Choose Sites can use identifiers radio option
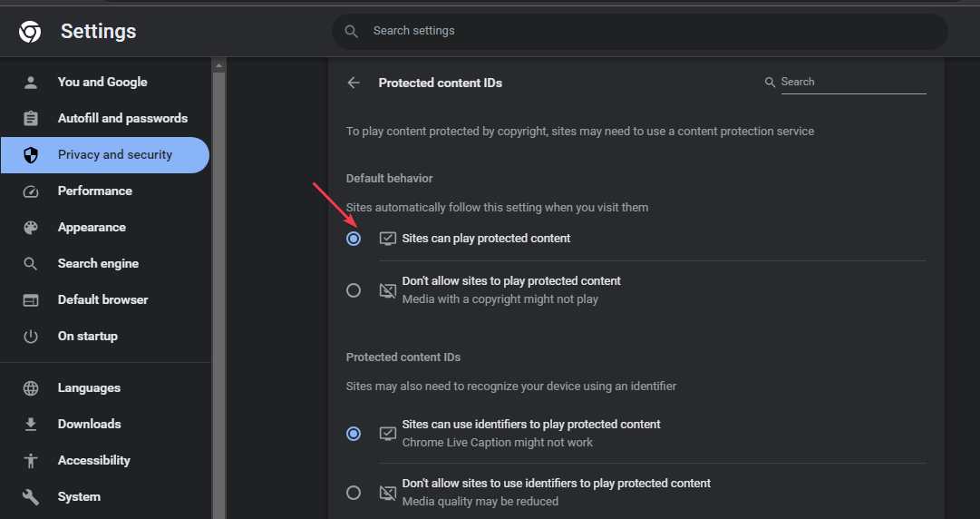This screenshot has height=519, width=980. (x=354, y=434)
